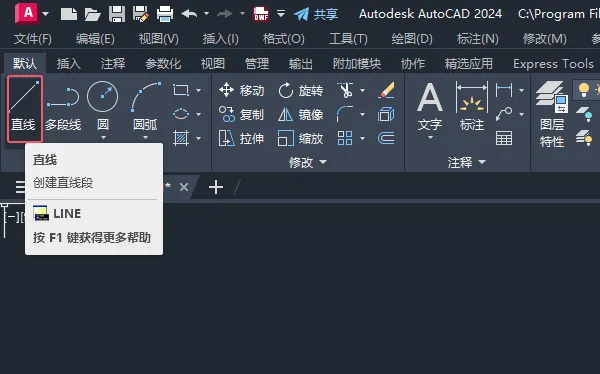The height and width of the screenshot is (374, 600).
Task: Click the Explode box icon
Action: (386, 114)
